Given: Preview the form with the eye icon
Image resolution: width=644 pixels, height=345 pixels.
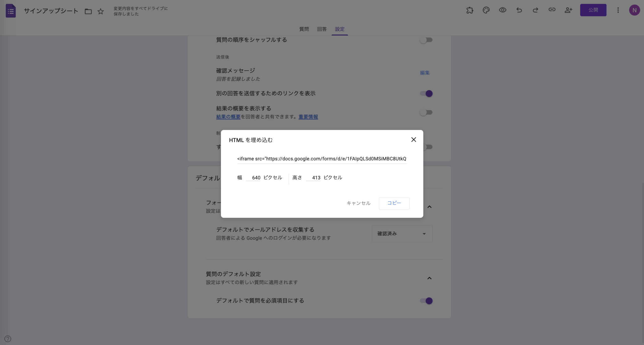Looking at the screenshot, I should point(502,10).
